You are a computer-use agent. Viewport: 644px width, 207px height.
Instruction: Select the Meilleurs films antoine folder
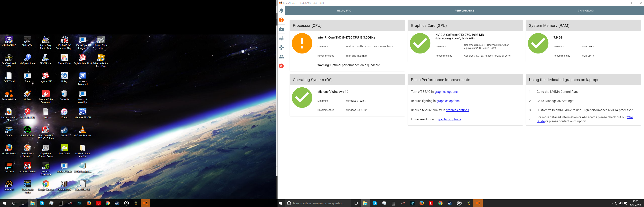[82, 151]
